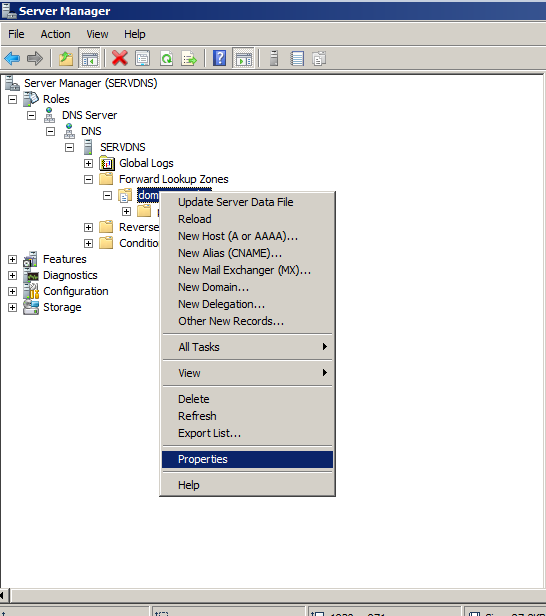The width and height of the screenshot is (546, 616).
Task: Choose Delete in the context menu
Action: tap(247, 399)
